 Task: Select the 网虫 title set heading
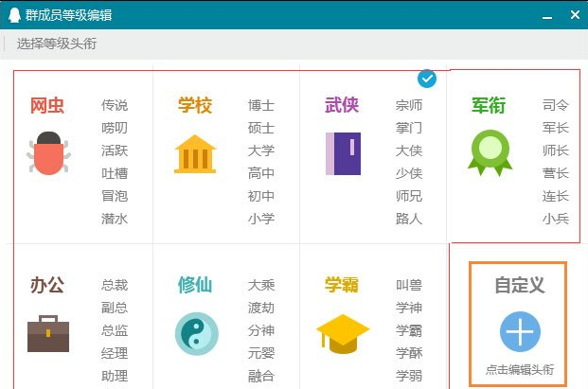47,105
